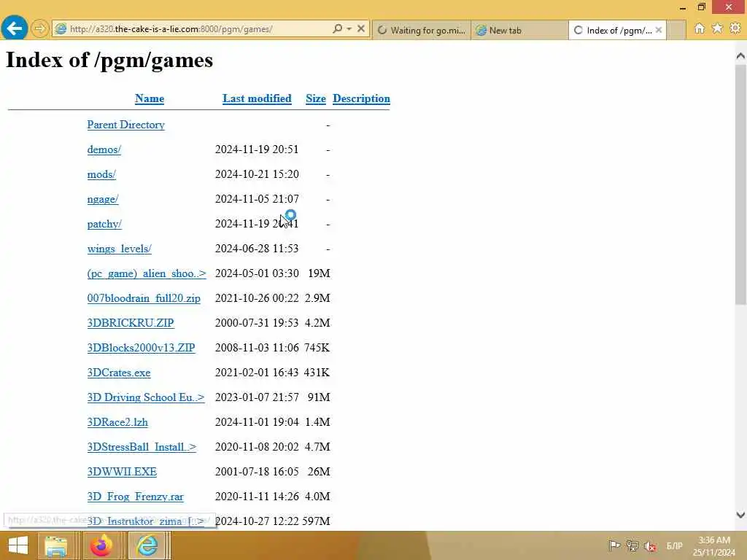
Task: Open the network tray icon
Action: [x=632, y=545]
